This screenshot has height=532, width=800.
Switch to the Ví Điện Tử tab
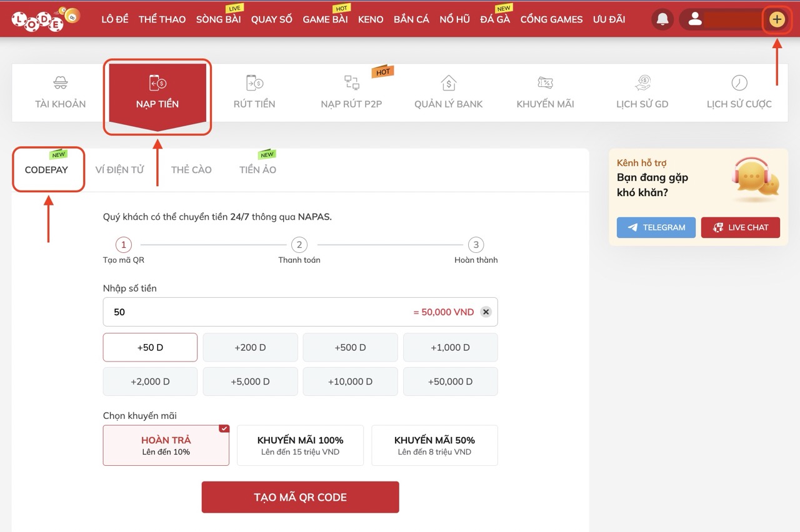(119, 170)
